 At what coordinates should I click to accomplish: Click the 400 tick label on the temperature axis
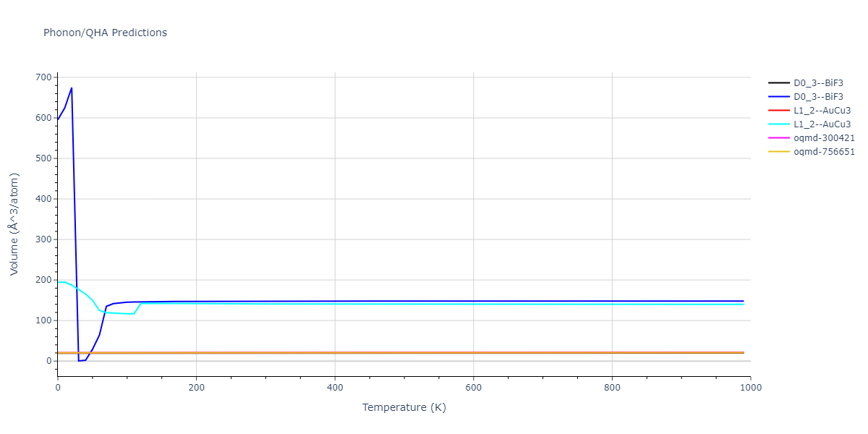click(x=334, y=388)
